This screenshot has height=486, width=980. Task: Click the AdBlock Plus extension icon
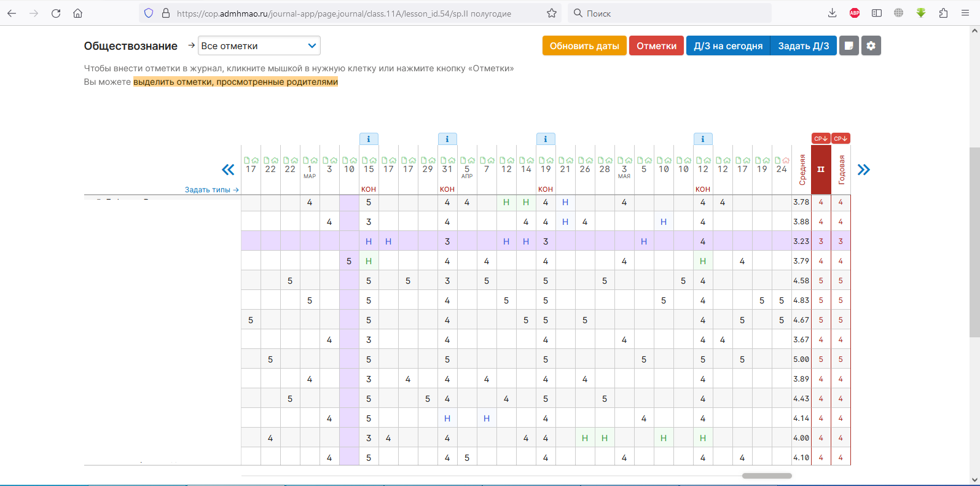tap(854, 13)
